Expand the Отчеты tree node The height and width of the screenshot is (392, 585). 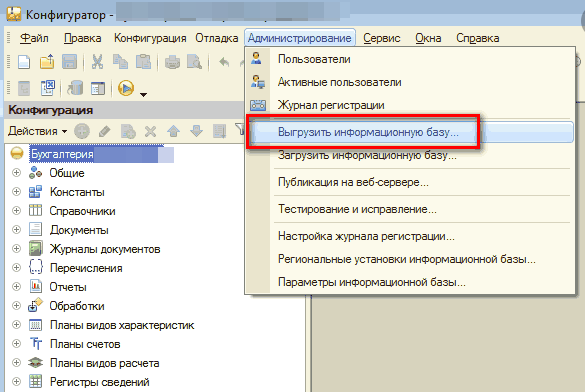tap(16, 287)
